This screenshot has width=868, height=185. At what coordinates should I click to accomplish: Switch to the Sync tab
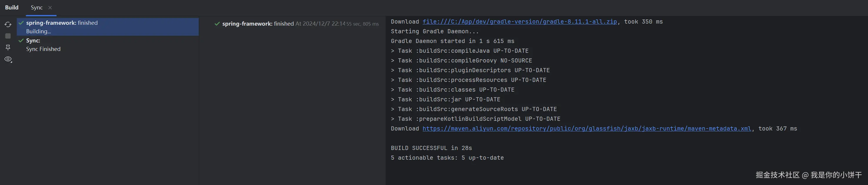[37, 8]
